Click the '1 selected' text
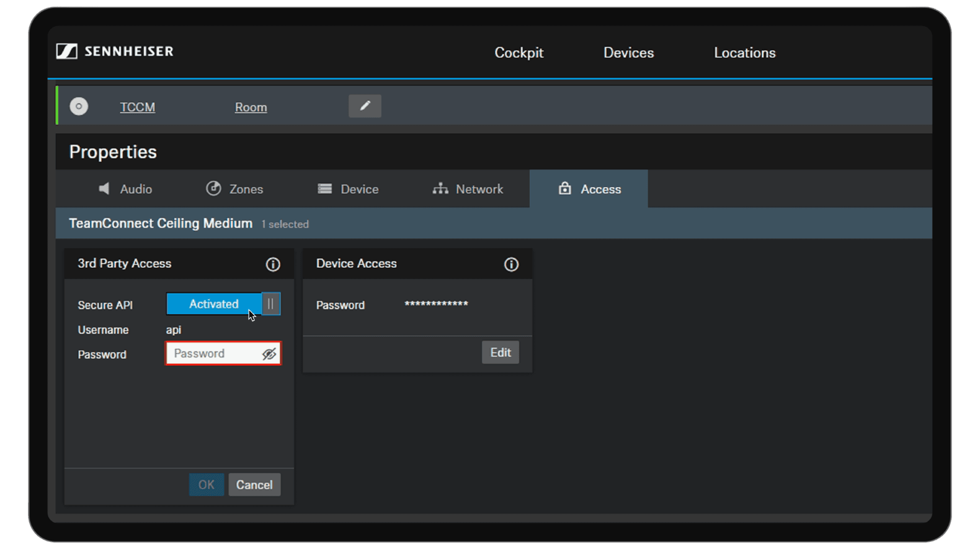This screenshot has width=980, height=551. click(x=285, y=224)
